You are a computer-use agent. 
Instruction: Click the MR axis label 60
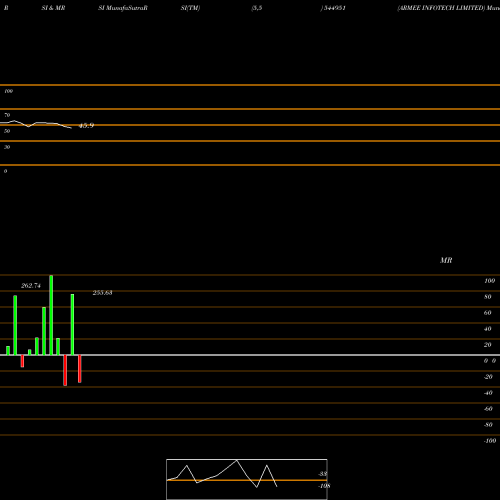coord(488,313)
